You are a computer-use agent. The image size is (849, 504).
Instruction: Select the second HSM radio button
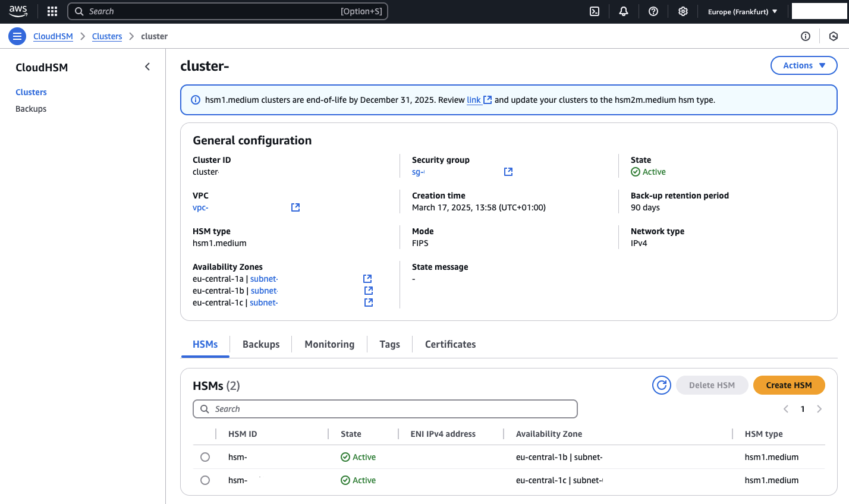click(x=205, y=480)
